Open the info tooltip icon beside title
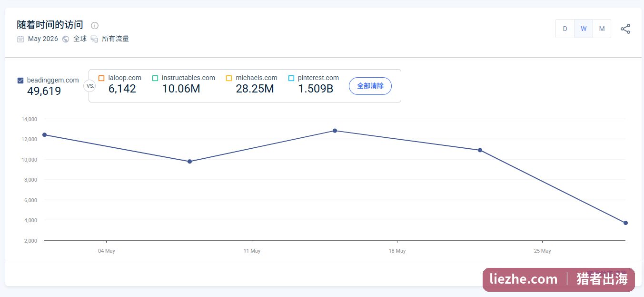 (x=95, y=25)
